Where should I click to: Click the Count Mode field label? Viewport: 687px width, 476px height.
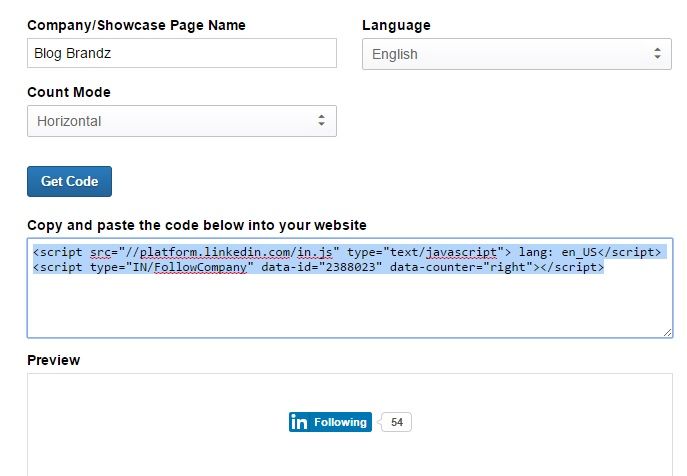click(69, 92)
